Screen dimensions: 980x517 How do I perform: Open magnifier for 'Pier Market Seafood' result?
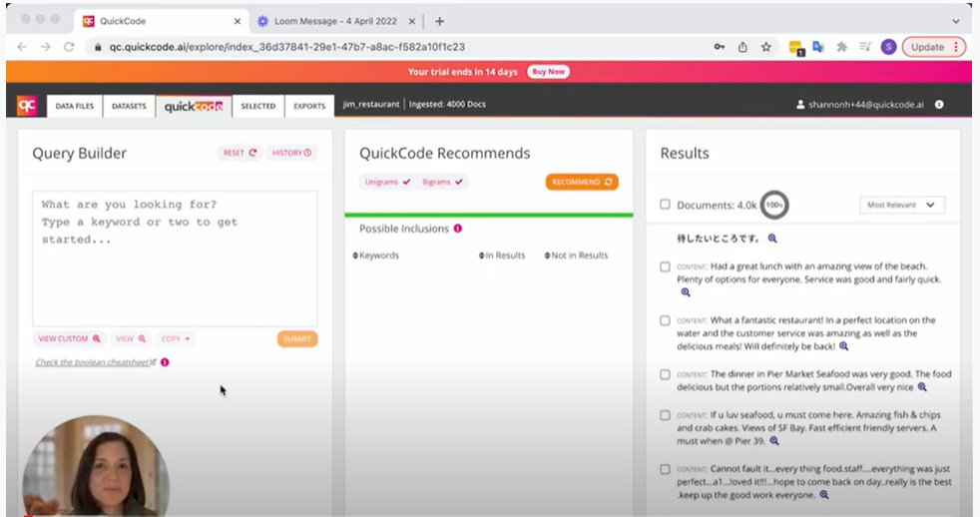tap(922, 387)
